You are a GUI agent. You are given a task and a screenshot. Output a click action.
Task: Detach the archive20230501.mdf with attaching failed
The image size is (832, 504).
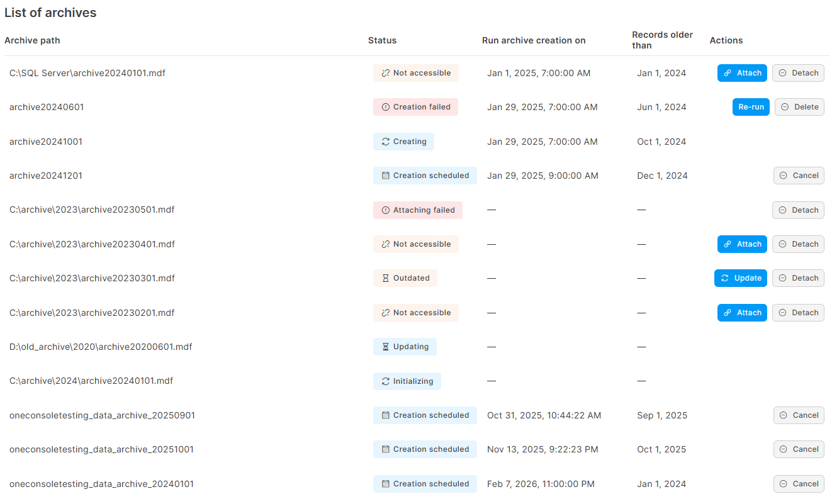click(798, 210)
